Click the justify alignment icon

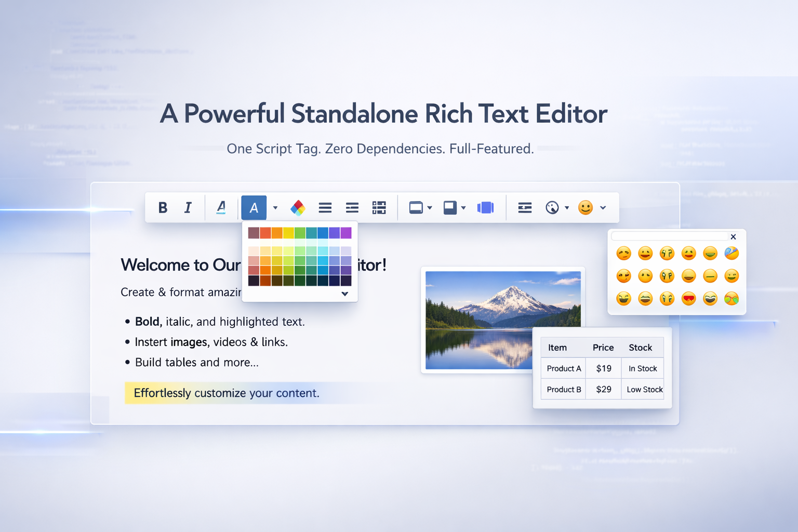(325, 207)
